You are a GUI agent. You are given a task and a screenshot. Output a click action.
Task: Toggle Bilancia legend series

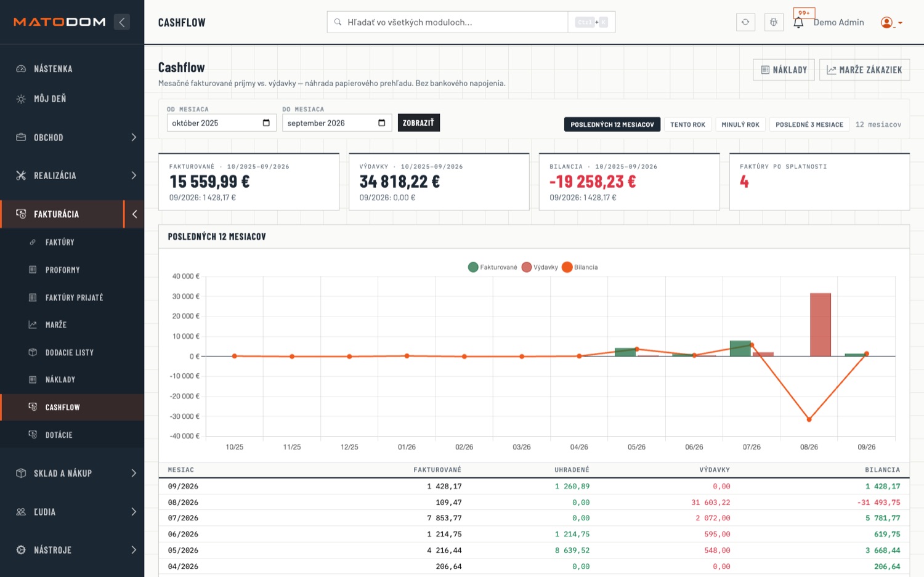click(x=580, y=267)
